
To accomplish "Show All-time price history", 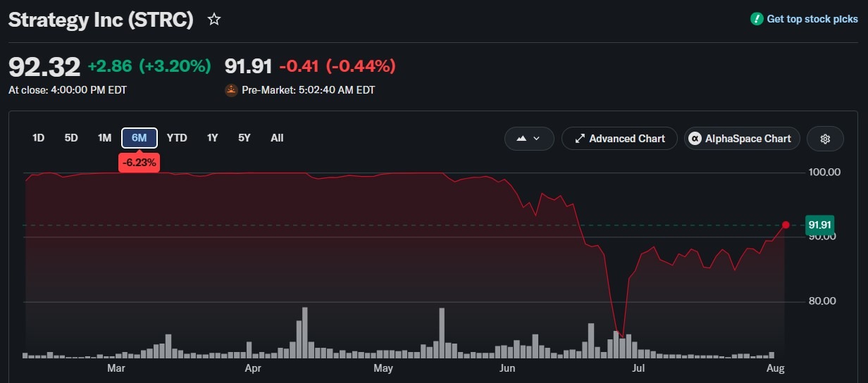I will click(277, 138).
